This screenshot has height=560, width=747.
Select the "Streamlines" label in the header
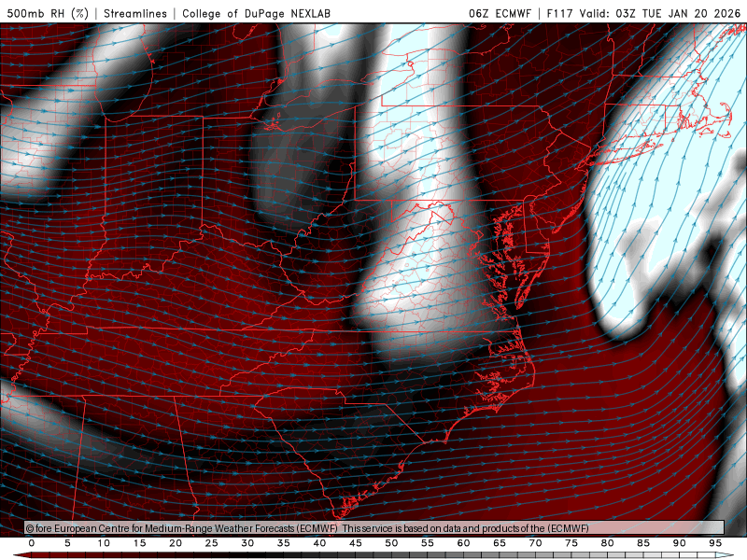[135, 13]
